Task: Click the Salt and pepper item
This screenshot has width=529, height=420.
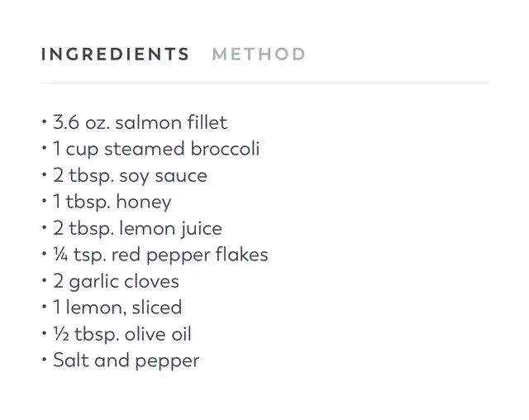Action: coord(126,360)
